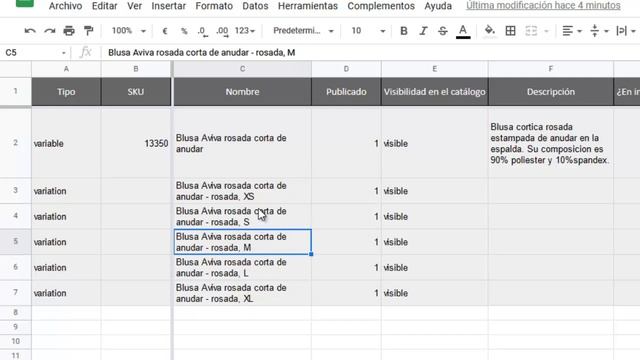The height and width of the screenshot is (360, 640).
Task: Print the spreadsheet
Action: tap(69, 31)
